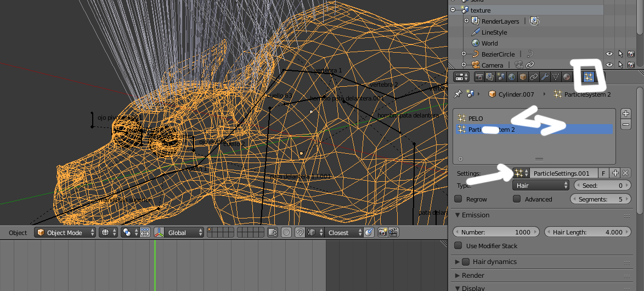Open the snap element dropdown
The image size is (644, 291).
[x=315, y=233]
